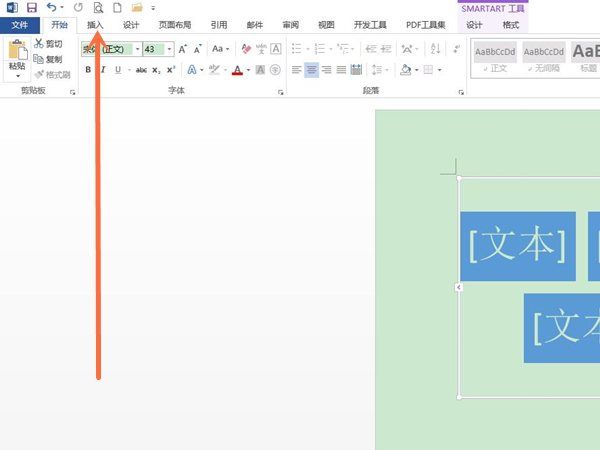Toggle Bold formatting
The width and height of the screenshot is (600, 450).
point(88,69)
